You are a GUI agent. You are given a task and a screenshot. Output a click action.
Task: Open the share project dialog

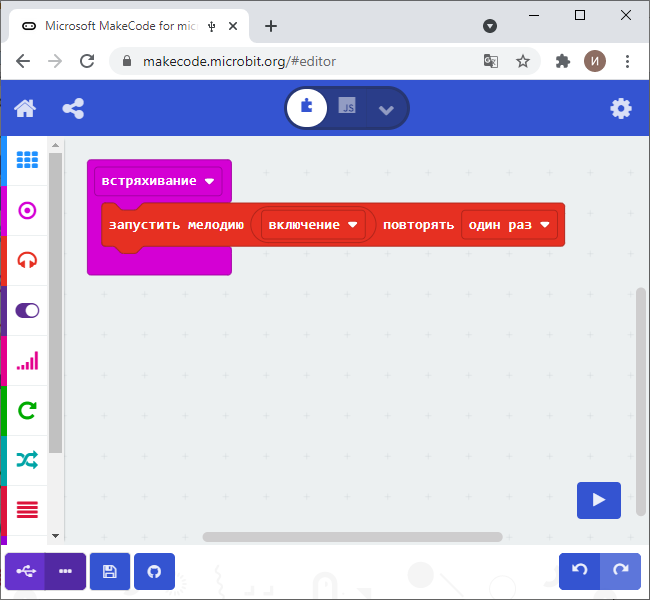click(73, 109)
